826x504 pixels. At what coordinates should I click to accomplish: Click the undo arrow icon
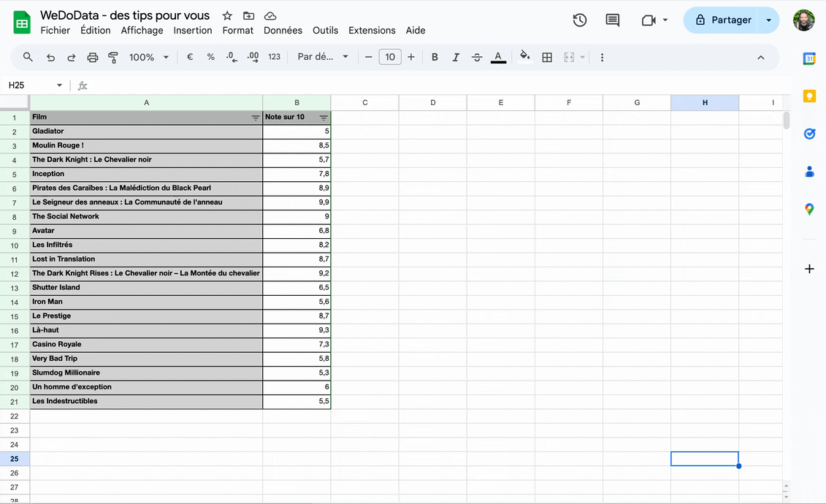[x=50, y=57]
